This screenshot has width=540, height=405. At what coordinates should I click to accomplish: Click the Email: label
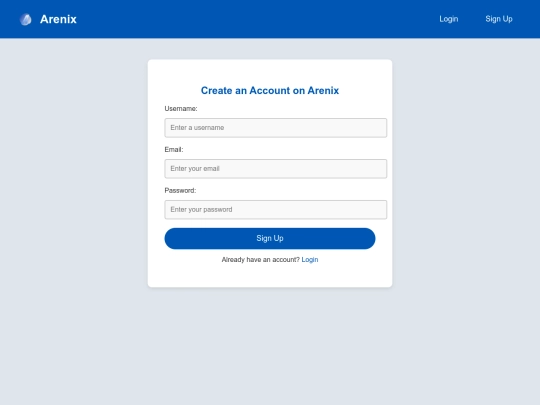(x=174, y=149)
